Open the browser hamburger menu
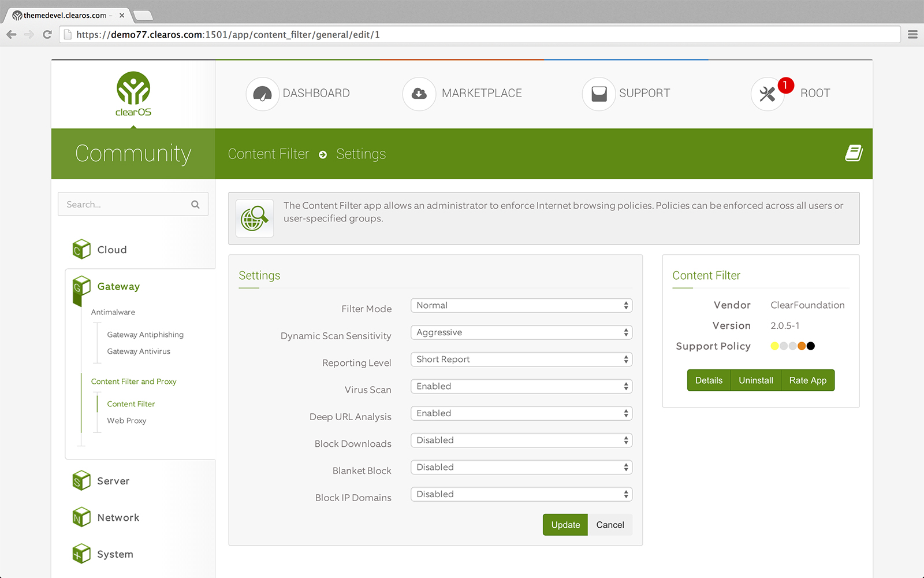This screenshot has width=924, height=578. point(912,35)
